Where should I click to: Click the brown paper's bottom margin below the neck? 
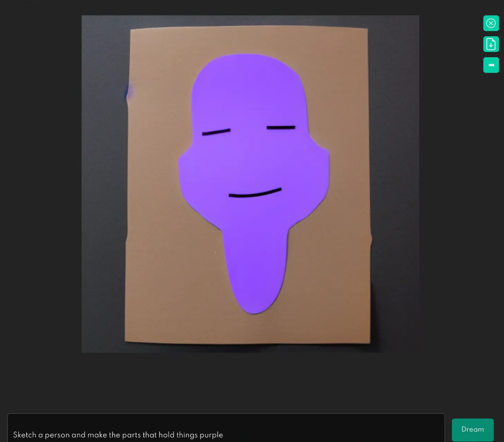point(247,329)
